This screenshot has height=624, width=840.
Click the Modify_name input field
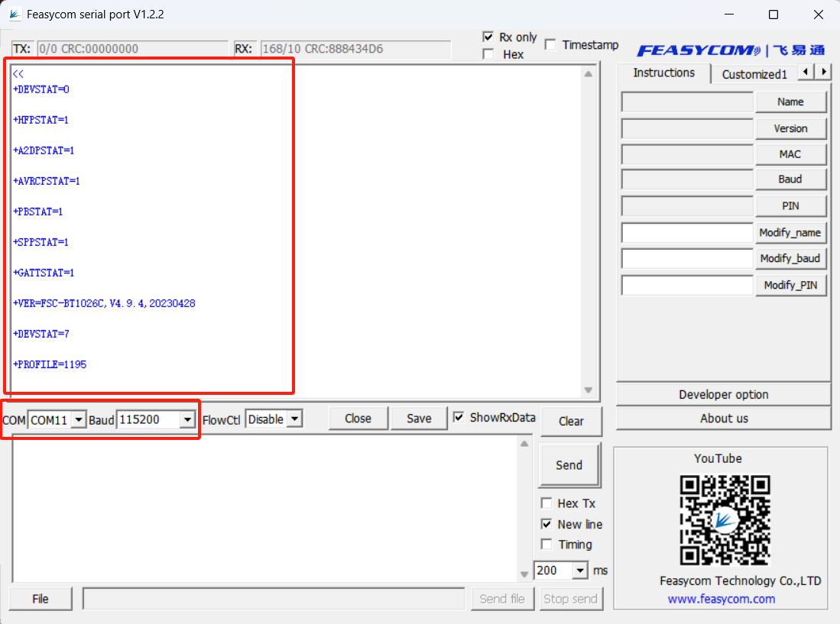(x=687, y=233)
